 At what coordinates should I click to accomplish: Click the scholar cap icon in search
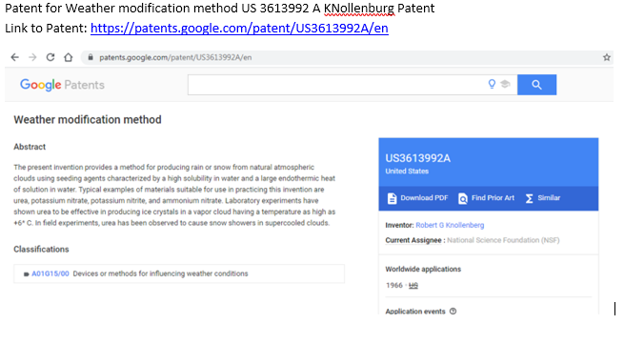click(x=505, y=84)
